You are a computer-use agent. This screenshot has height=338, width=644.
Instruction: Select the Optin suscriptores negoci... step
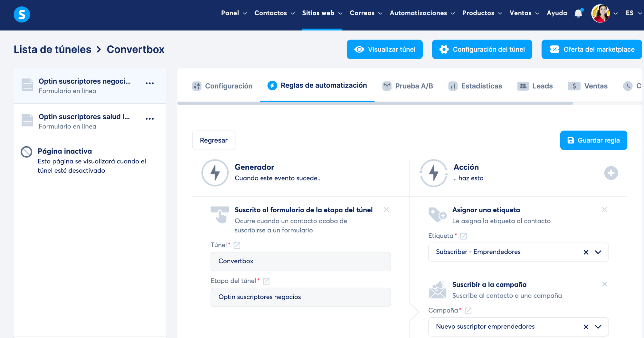click(90, 86)
